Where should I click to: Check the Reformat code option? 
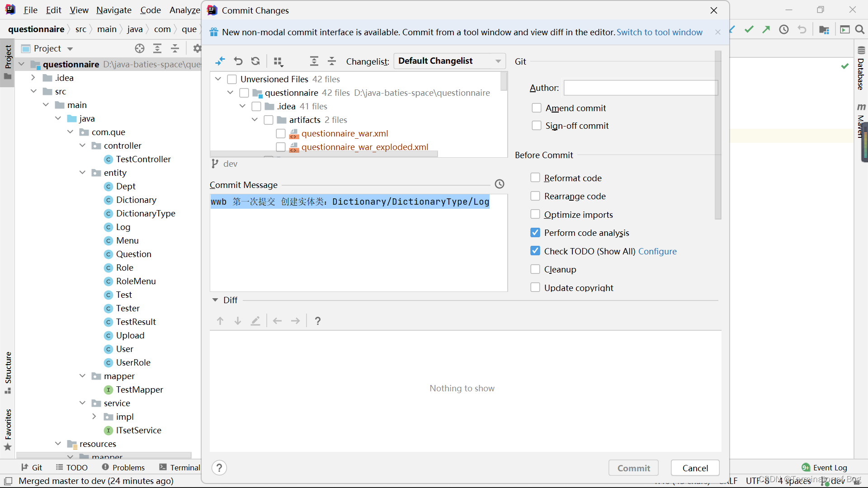tap(535, 178)
